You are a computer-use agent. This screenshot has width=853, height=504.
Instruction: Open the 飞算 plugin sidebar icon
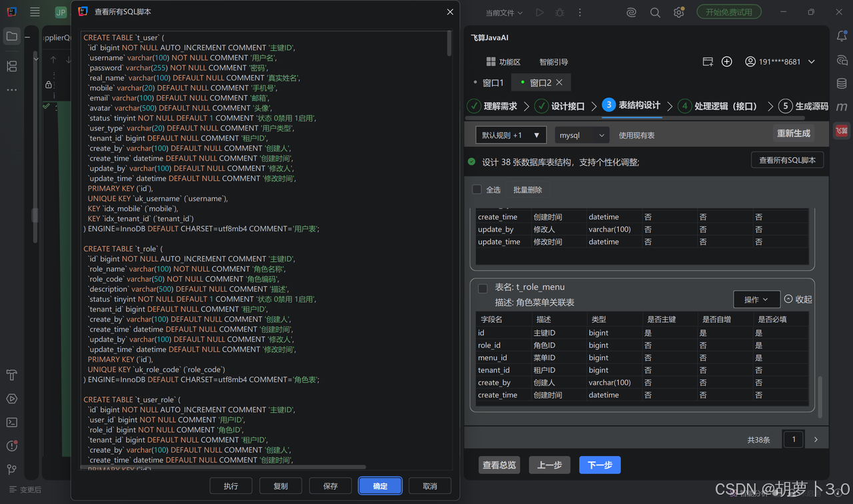[x=842, y=130]
